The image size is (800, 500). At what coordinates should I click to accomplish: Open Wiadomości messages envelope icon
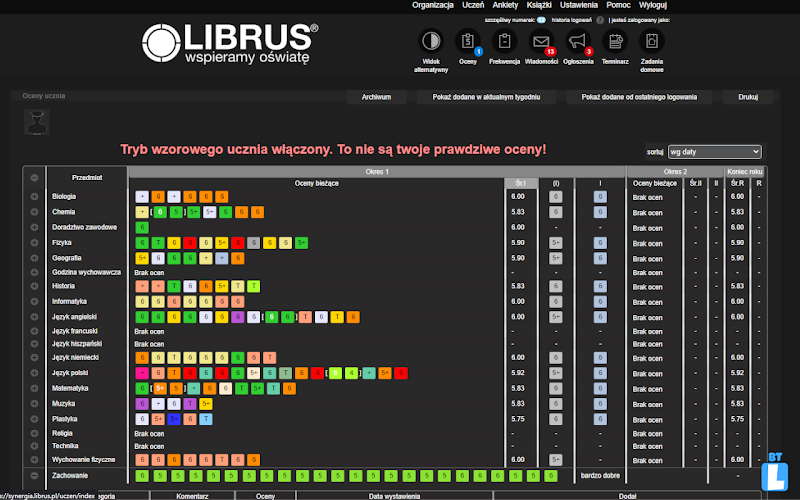[541, 42]
